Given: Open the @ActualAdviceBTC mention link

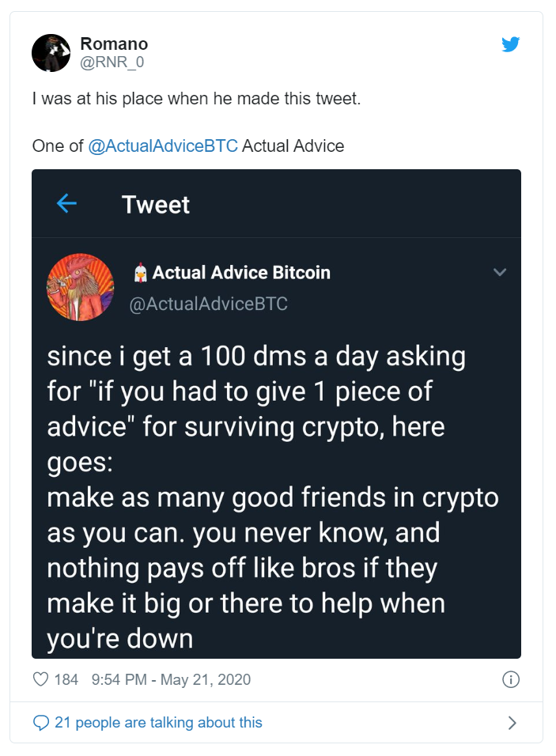Looking at the screenshot, I should (162, 146).
